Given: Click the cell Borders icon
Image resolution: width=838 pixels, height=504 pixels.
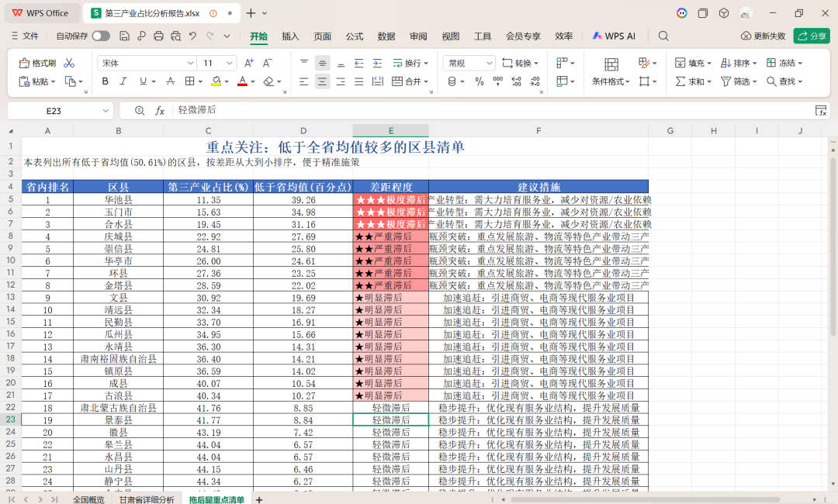Looking at the screenshot, I should 189,81.
